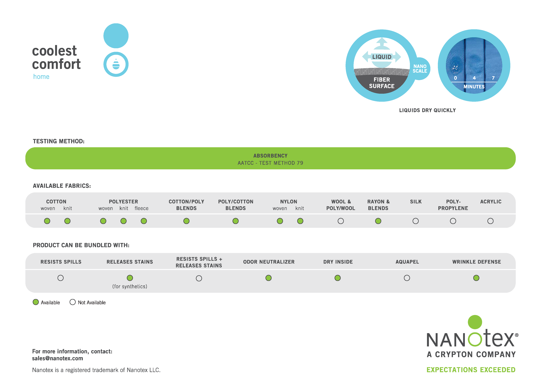Click the empty Not Available legend circle
Screen dimensions: 541x392
pos(72,302)
